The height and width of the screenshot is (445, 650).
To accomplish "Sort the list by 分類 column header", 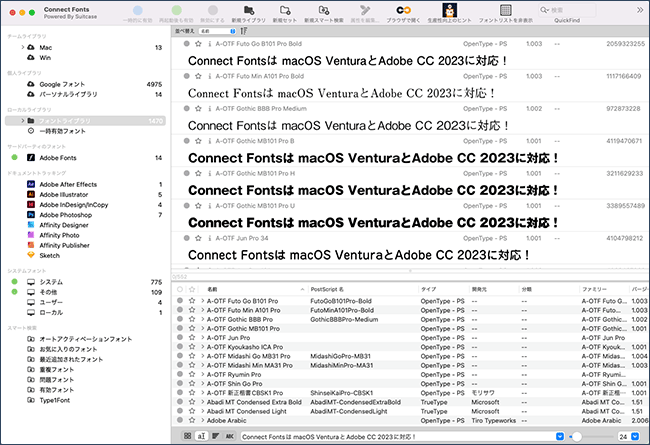I will click(x=526, y=289).
